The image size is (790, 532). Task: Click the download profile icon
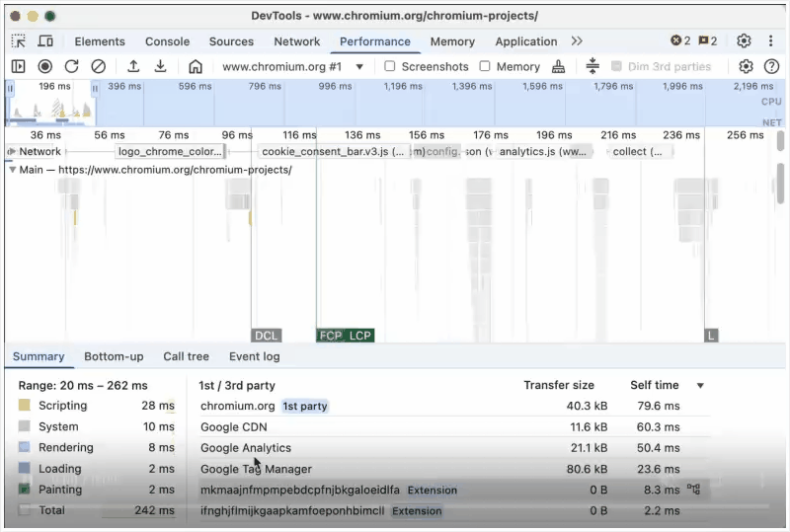click(x=160, y=66)
